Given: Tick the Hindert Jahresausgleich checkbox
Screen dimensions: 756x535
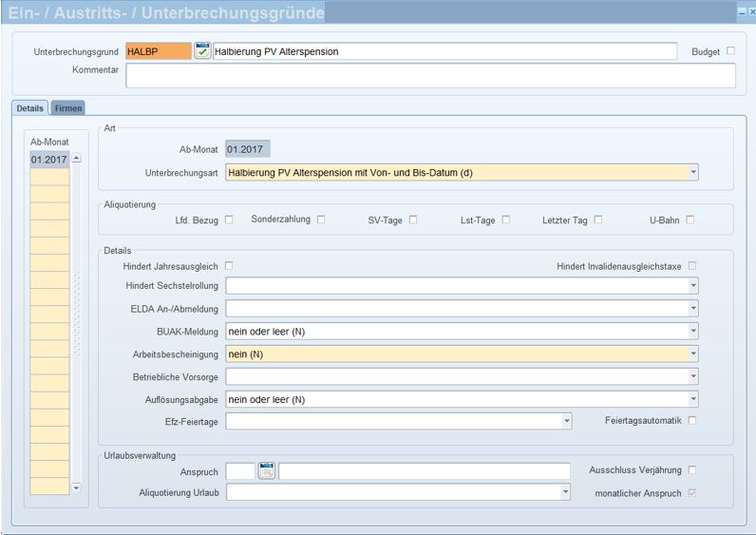Looking at the screenshot, I should tap(229, 266).
